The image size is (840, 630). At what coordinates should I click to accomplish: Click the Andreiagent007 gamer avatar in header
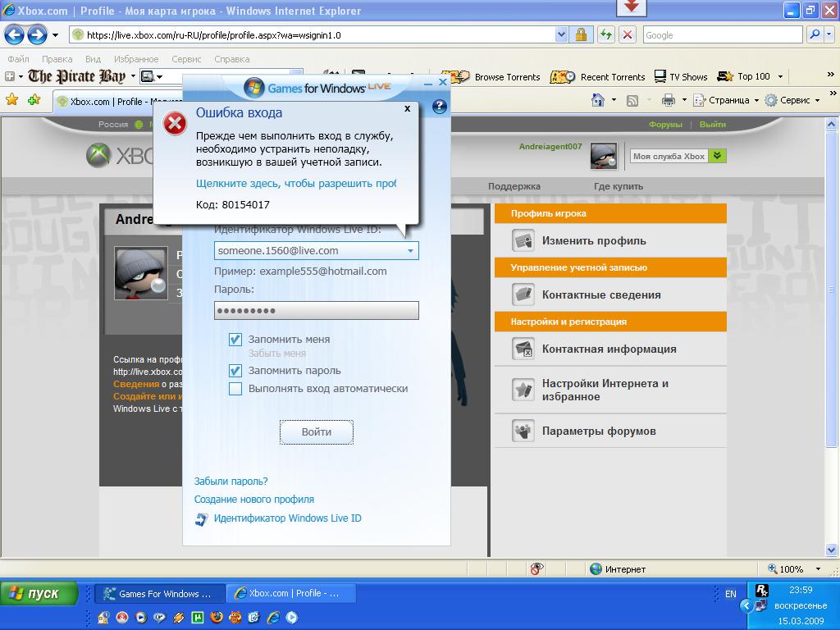tap(604, 156)
